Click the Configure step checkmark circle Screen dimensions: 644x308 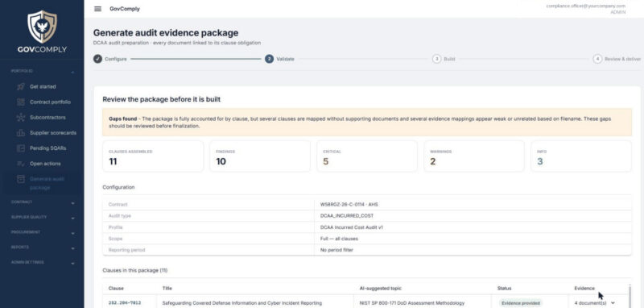(97, 59)
